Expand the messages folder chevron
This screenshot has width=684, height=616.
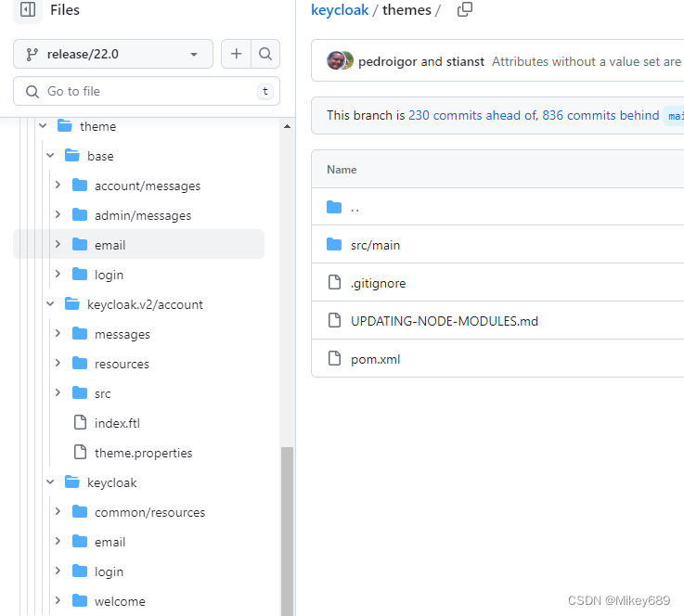(x=58, y=333)
